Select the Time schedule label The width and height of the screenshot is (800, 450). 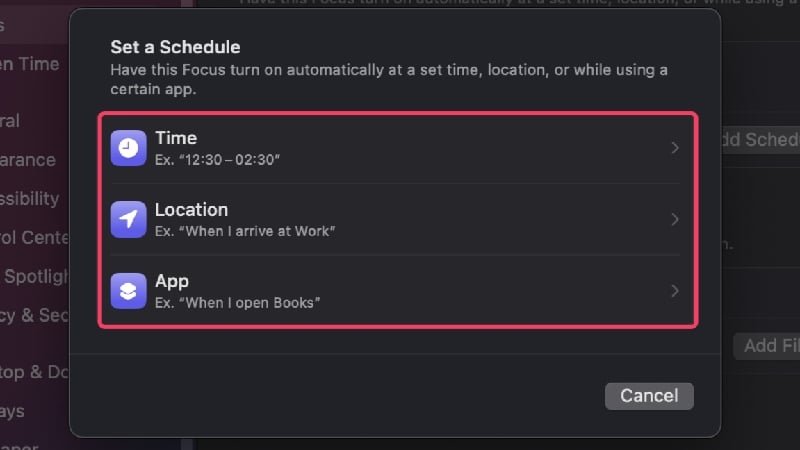coord(176,138)
